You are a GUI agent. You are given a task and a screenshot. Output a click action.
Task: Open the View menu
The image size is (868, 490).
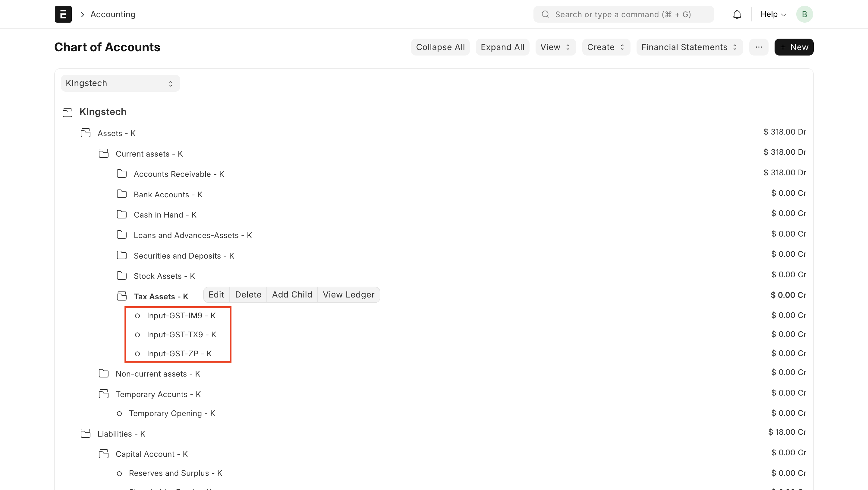pyautogui.click(x=555, y=47)
